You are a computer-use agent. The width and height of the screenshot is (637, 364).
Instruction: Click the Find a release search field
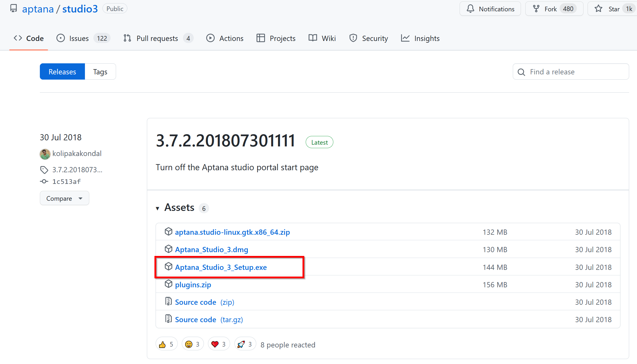571,72
